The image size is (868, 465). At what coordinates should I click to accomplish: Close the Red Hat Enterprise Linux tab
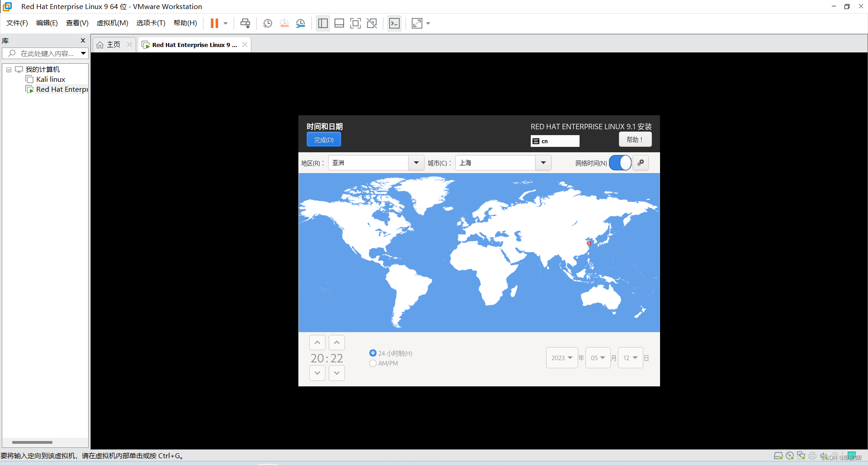point(245,44)
